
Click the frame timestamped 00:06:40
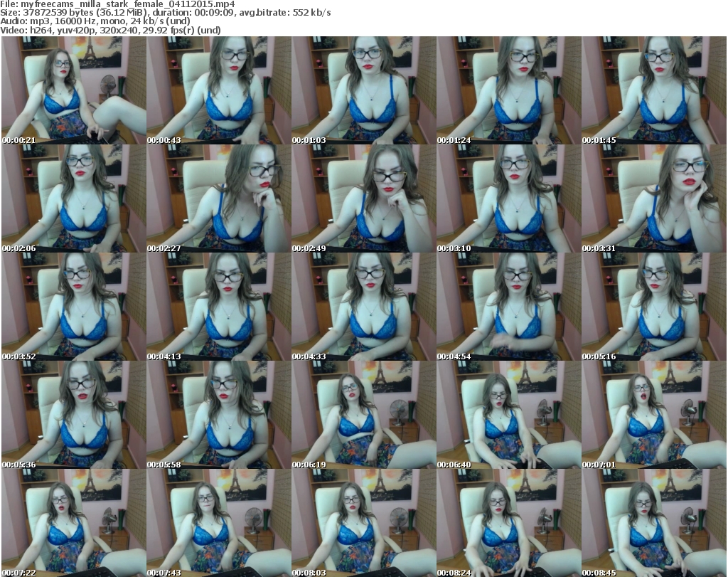pyautogui.click(x=509, y=415)
